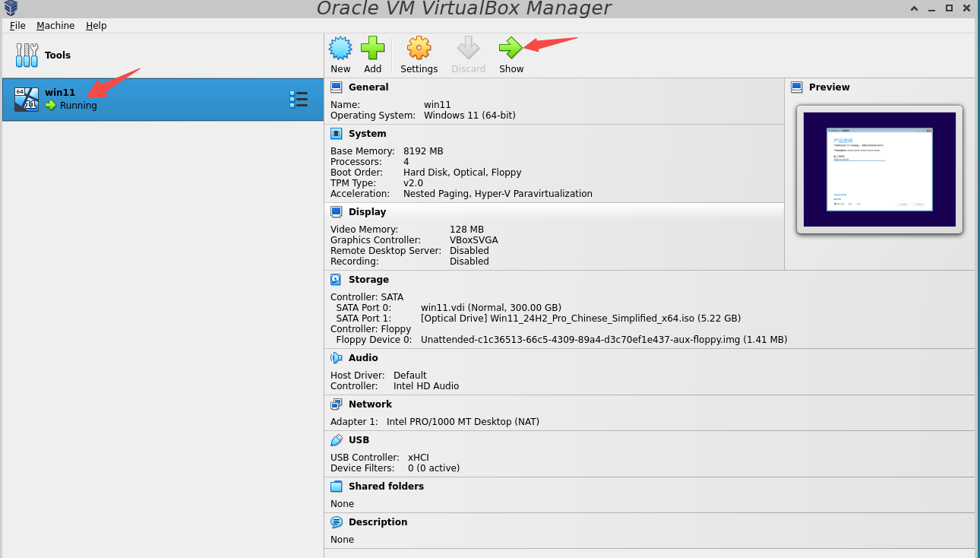Open the Help menu
The height and width of the screenshot is (558, 980).
pyautogui.click(x=96, y=26)
